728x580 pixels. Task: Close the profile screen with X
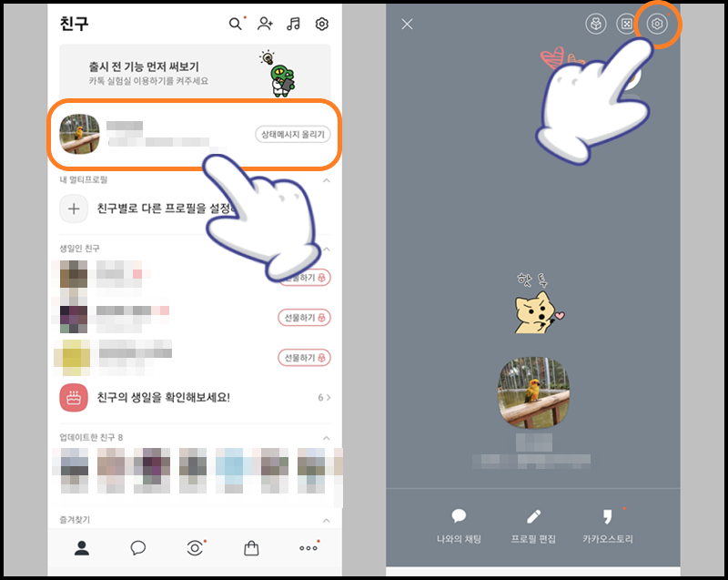pos(407,25)
